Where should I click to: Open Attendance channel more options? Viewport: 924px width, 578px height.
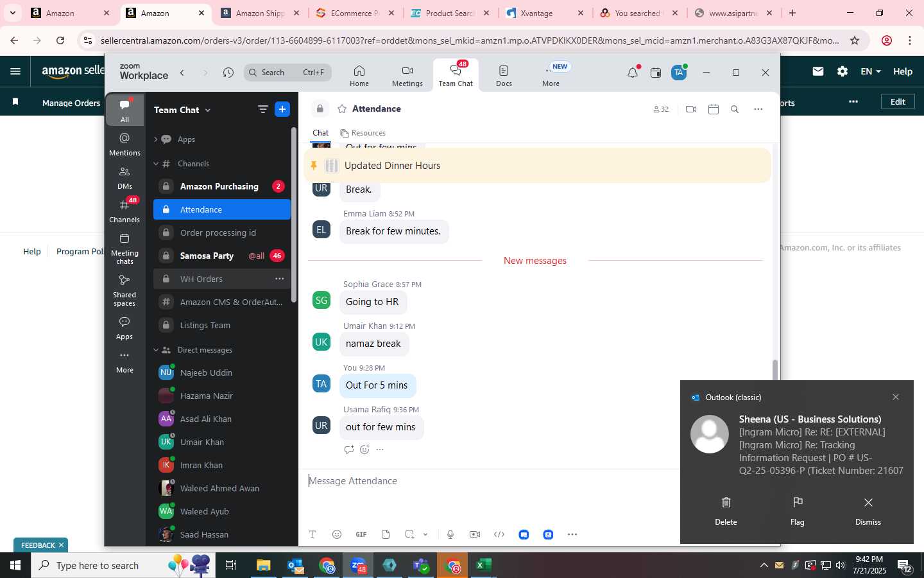pos(758,109)
